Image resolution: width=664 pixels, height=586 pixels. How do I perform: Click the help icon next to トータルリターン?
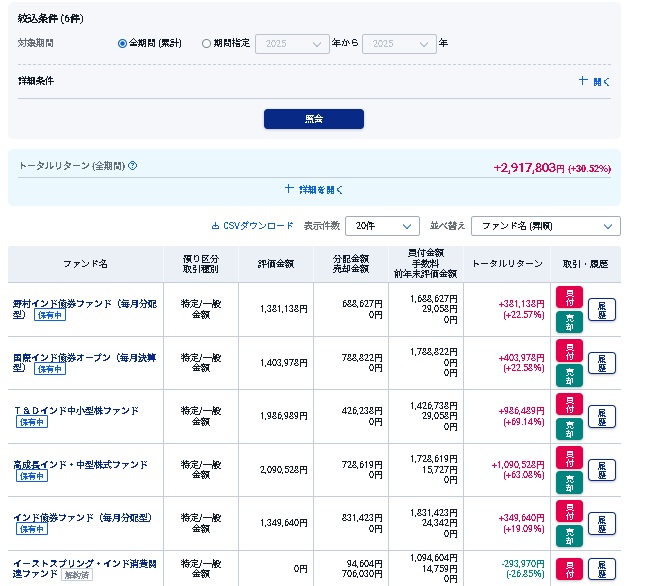(x=133, y=166)
